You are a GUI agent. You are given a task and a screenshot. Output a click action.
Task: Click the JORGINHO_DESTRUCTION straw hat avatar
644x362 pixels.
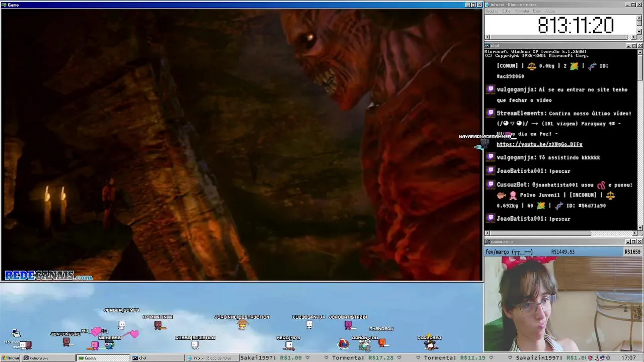coord(243,325)
